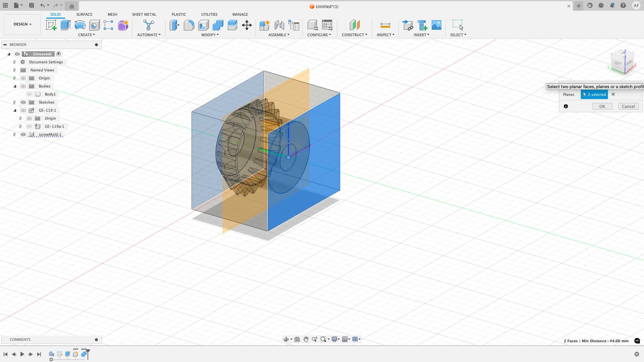644x362 pixels.
Task: Toggle visibility of the root Unsaved component
Action: click(17, 54)
